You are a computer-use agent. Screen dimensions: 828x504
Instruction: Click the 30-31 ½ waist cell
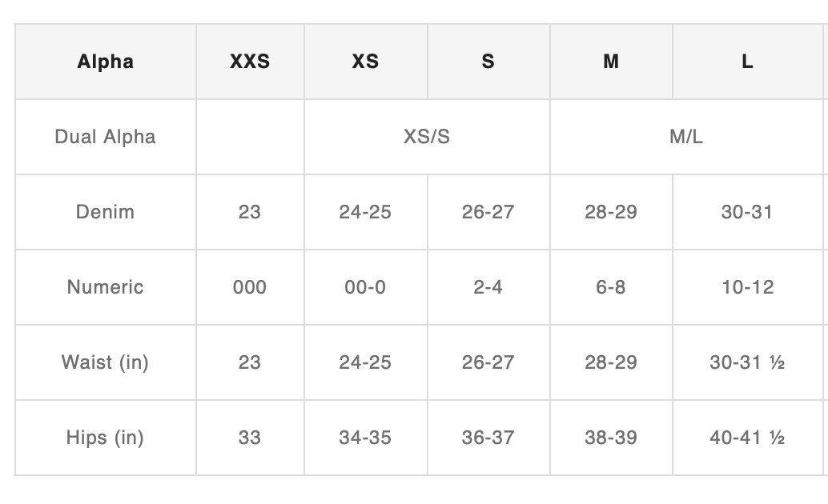point(747,362)
